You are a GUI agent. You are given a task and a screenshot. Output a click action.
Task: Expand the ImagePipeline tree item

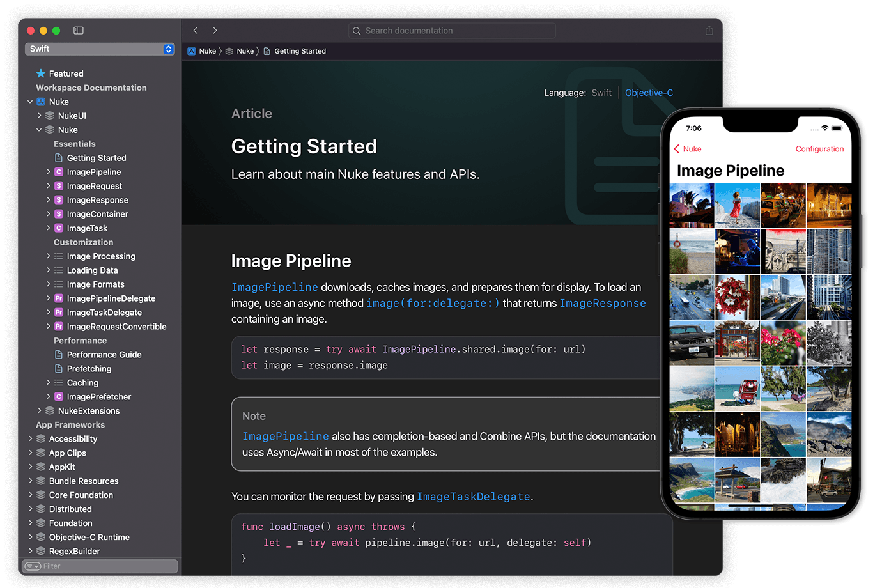[x=48, y=172]
